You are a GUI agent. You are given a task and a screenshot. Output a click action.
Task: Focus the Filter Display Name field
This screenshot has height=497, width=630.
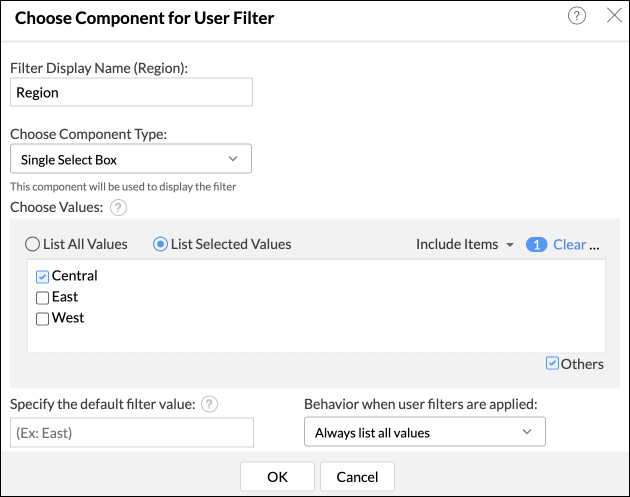(131, 92)
